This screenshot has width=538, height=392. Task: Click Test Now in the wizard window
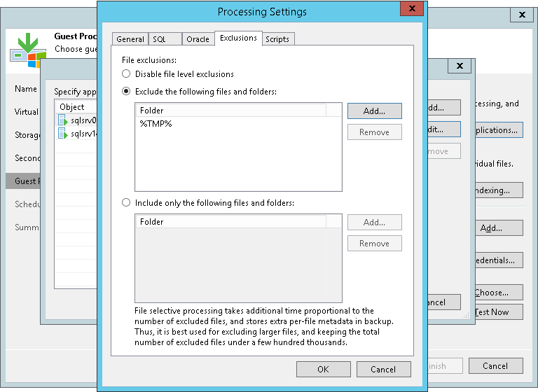click(499, 312)
